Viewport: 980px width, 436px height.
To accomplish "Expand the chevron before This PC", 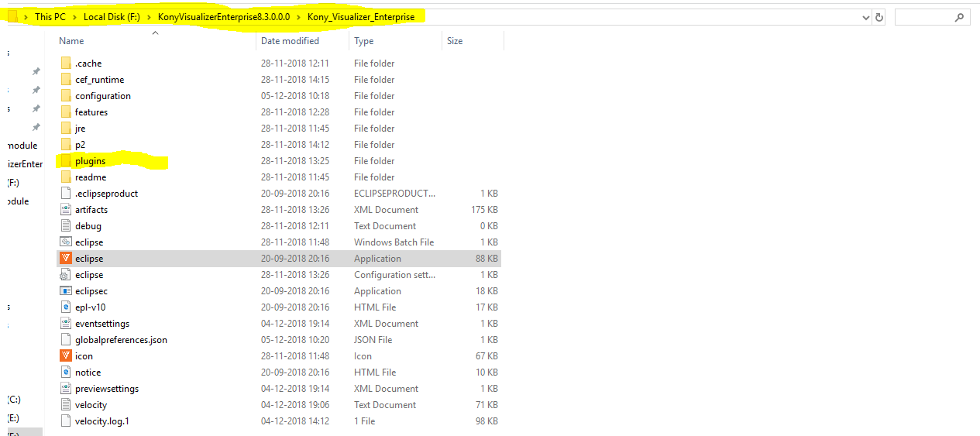I will tap(26, 17).
